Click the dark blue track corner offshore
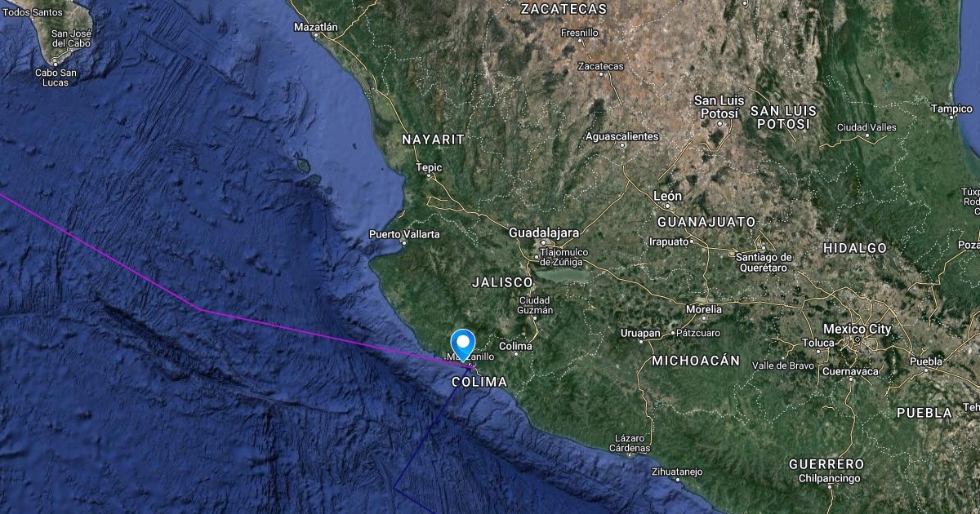 coord(394,489)
